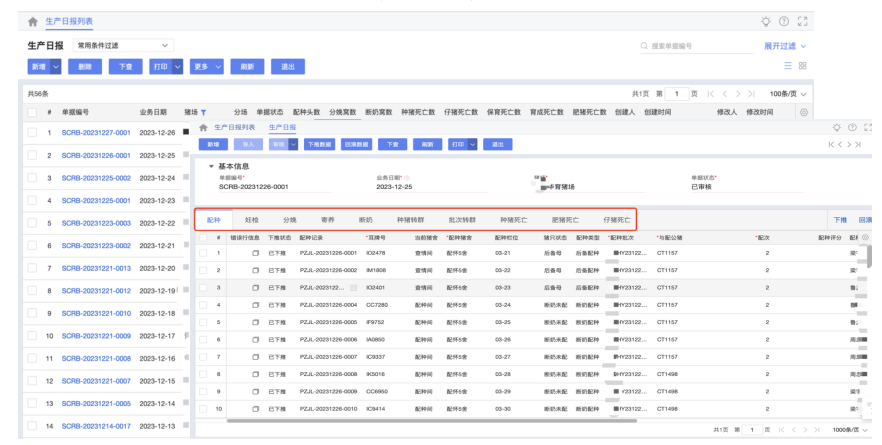This screenshot has width=882, height=445.
Task: Go to previous page in list pagination
Action: point(724,94)
